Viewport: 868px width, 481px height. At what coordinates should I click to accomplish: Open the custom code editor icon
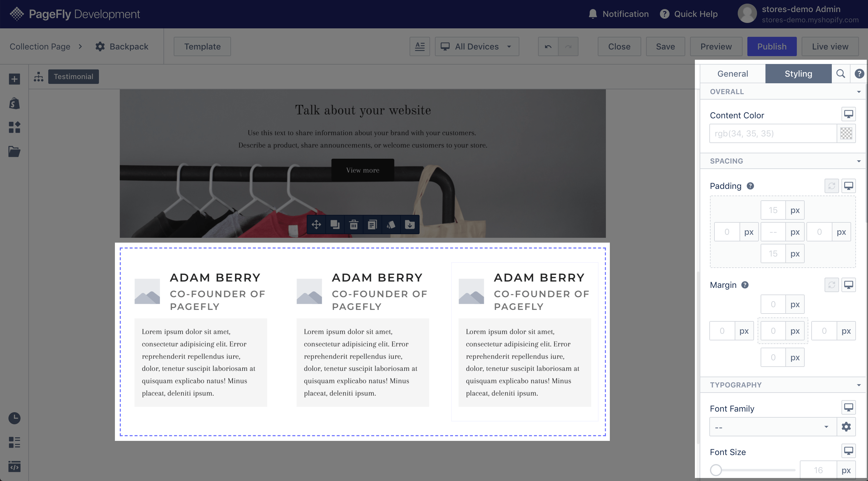tap(14, 467)
